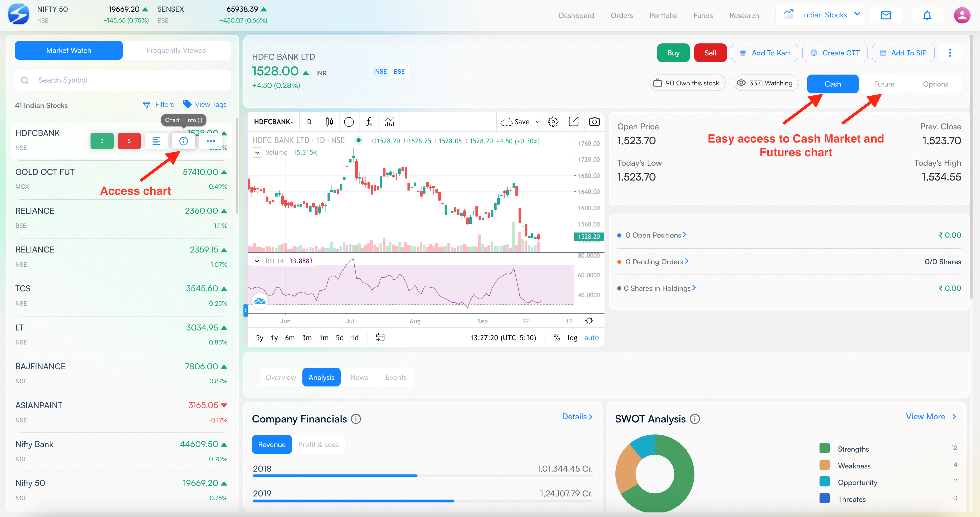
Task: Collapse the RSI 14 indicator legend
Action: [257, 261]
